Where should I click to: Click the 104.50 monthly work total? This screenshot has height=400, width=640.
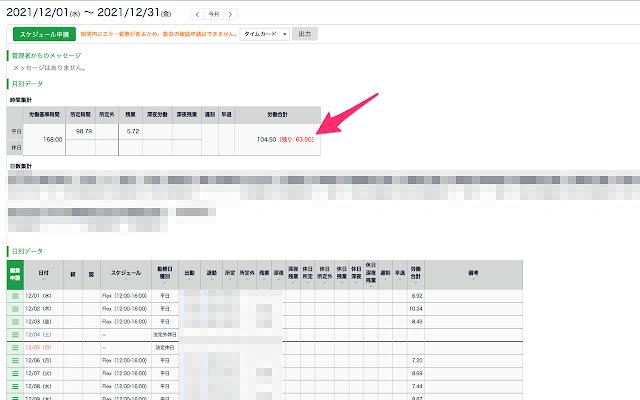point(267,140)
